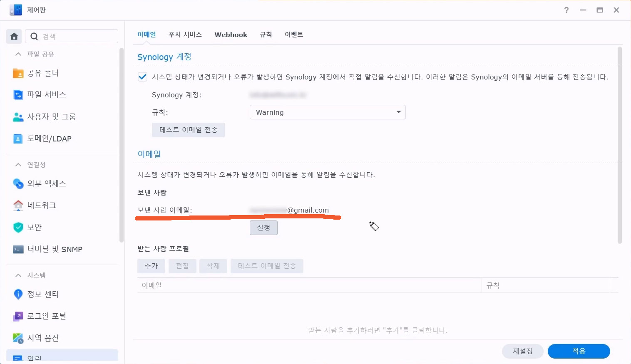Collapse the System (시스템) section

coord(18,275)
